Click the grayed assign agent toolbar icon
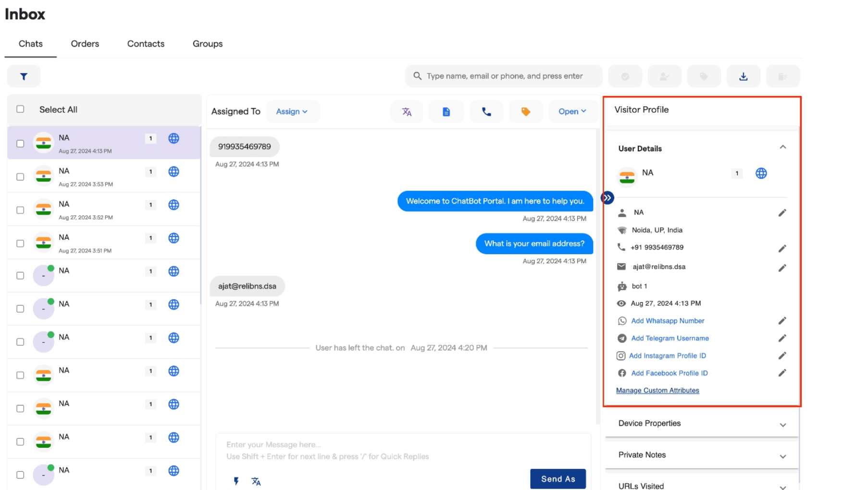868x490 pixels. click(664, 76)
